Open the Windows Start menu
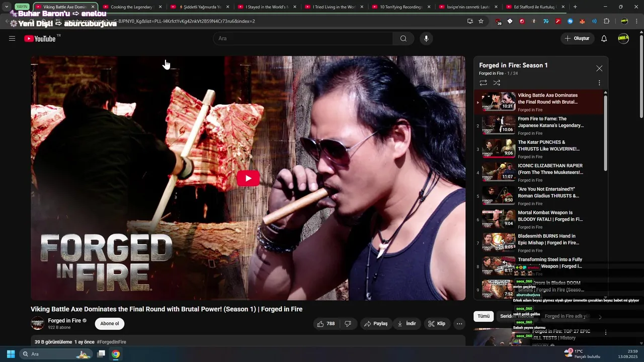Viewport: 644px width, 362px height. [x=11, y=354]
